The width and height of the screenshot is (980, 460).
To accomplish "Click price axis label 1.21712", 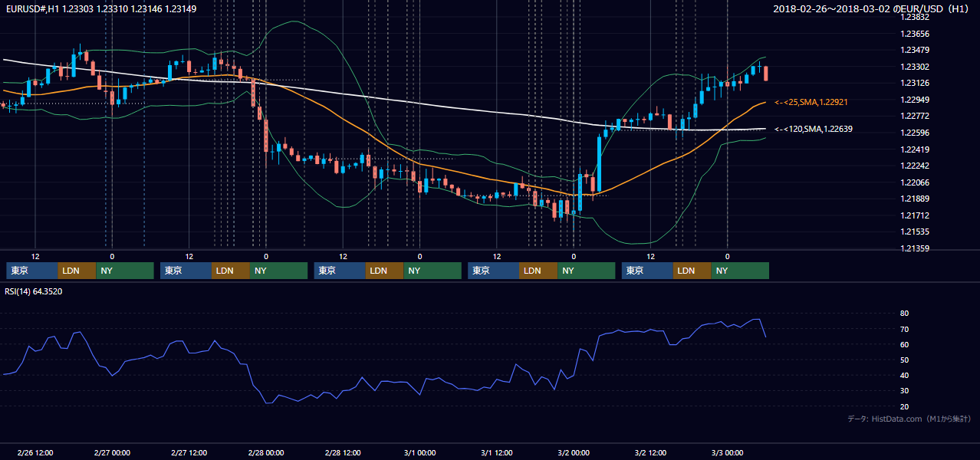I will pyautogui.click(x=915, y=215).
